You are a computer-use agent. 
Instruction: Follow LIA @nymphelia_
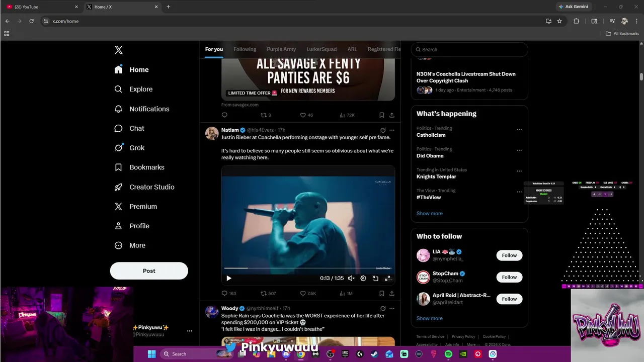[x=509, y=255]
